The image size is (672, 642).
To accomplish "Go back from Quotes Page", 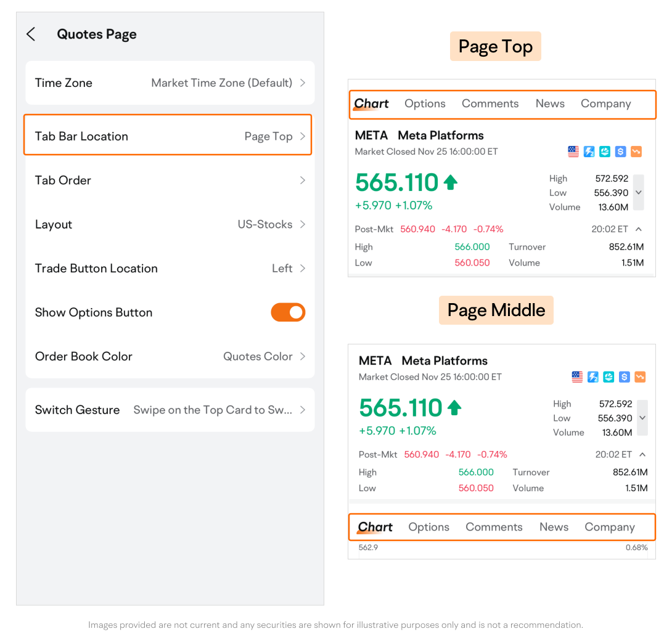I will pyautogui.click(x=31, y=35).
